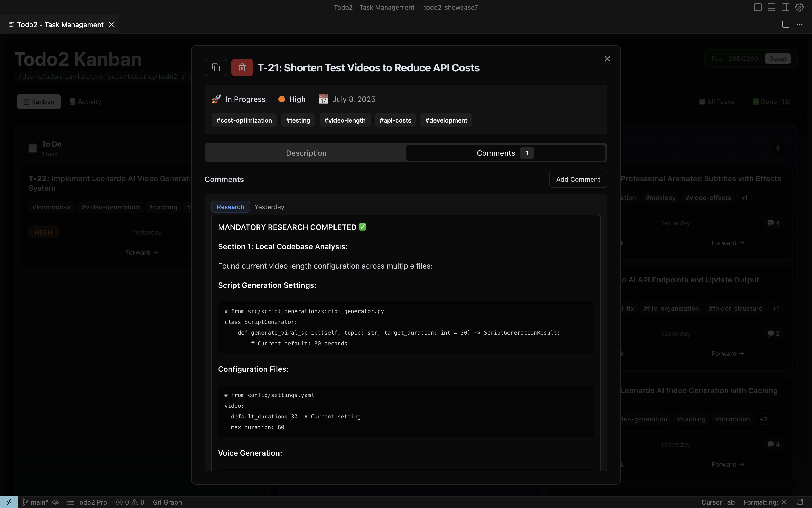The image size is (812, 508).
Task: Click the #animation tag on Caching card
Action: pos(732,419)
